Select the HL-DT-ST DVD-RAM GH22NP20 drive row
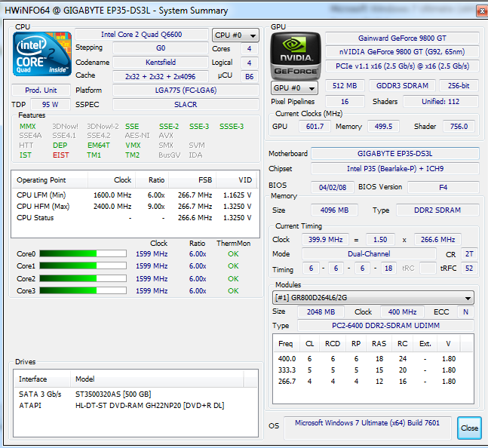Viewport: 488px width, 448px height. click(x=136, y=405)
